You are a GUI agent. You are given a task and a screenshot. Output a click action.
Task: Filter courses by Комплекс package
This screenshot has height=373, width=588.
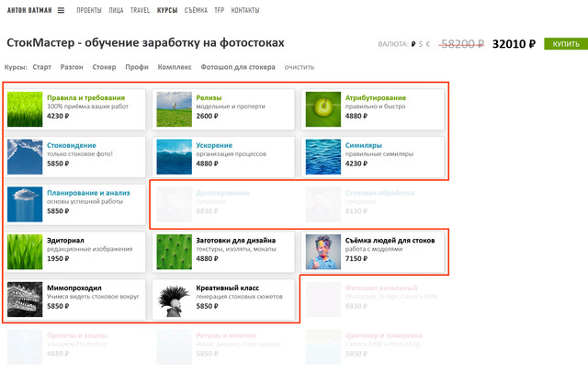point(175,67)
